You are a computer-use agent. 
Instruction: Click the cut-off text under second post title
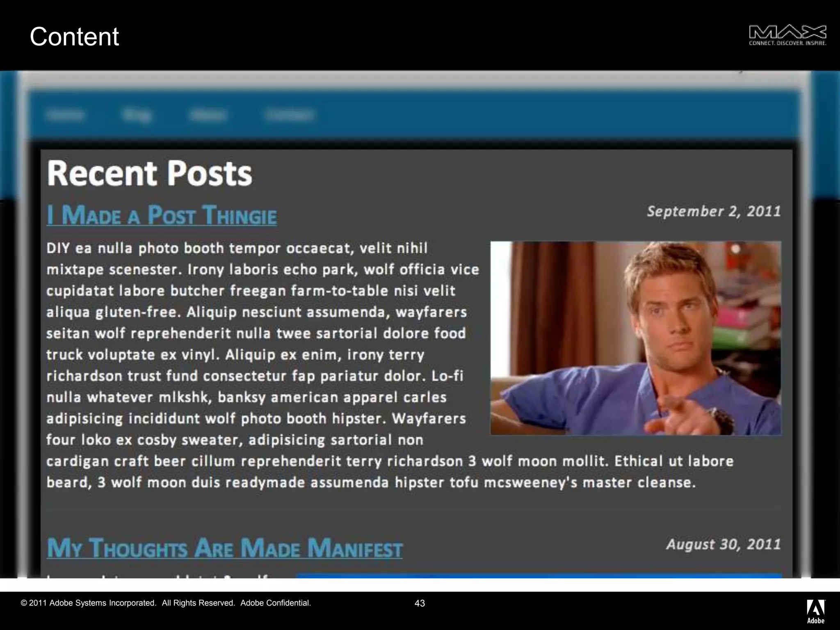coord(157,575)
